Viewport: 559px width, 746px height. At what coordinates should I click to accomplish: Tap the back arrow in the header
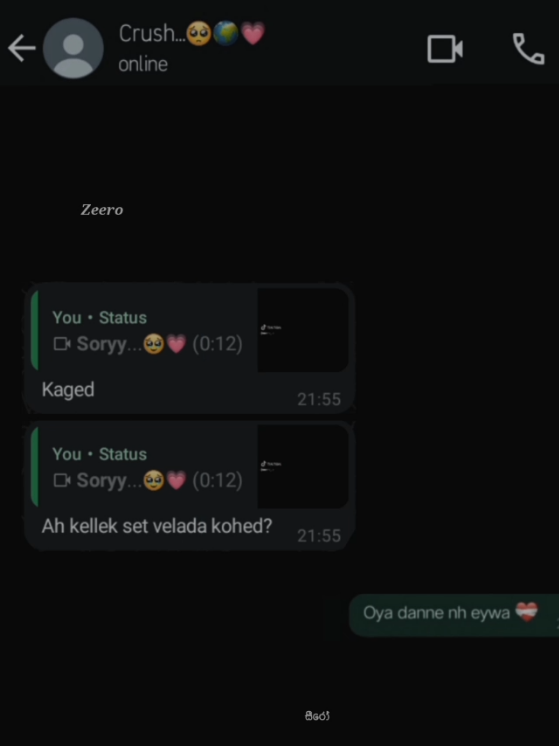(x=21, y=48)
